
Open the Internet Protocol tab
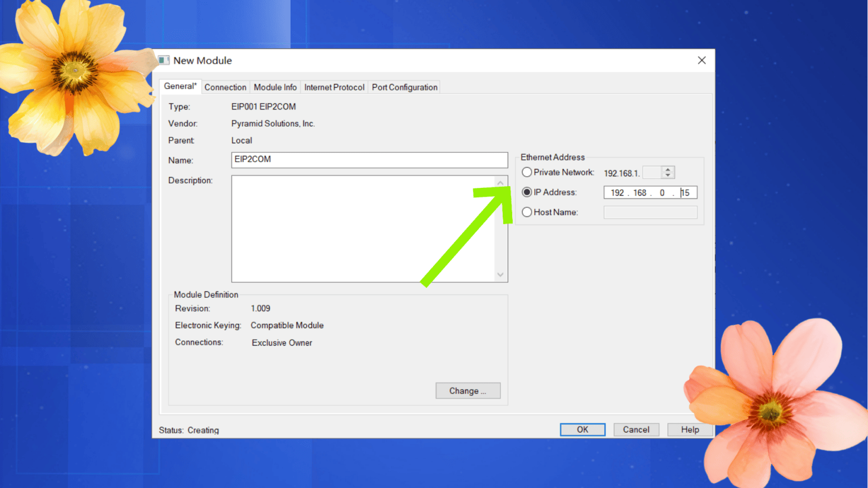334,87
